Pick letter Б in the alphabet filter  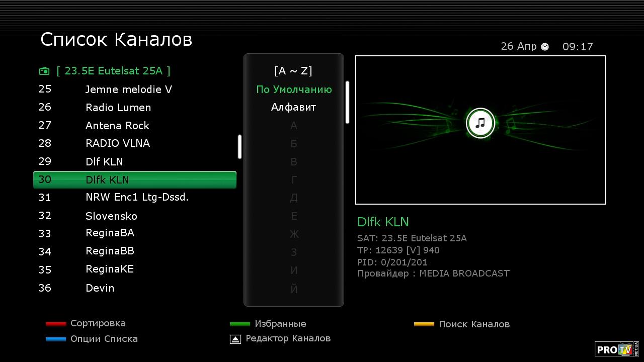point(294,144)
